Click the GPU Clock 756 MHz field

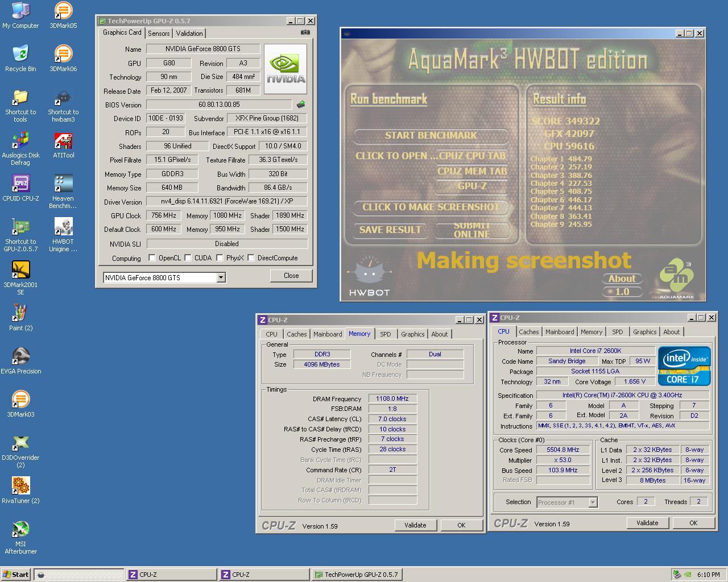163,215
